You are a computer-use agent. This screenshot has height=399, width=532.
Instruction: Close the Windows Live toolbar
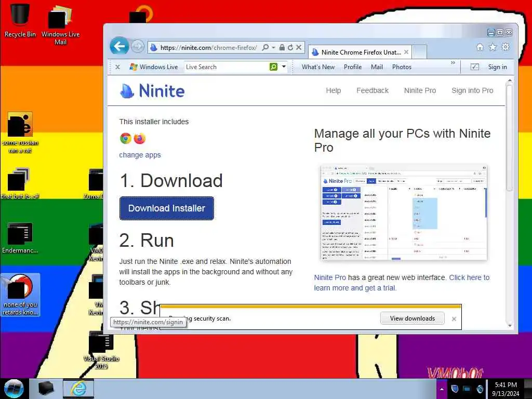[x=117, y=67]
